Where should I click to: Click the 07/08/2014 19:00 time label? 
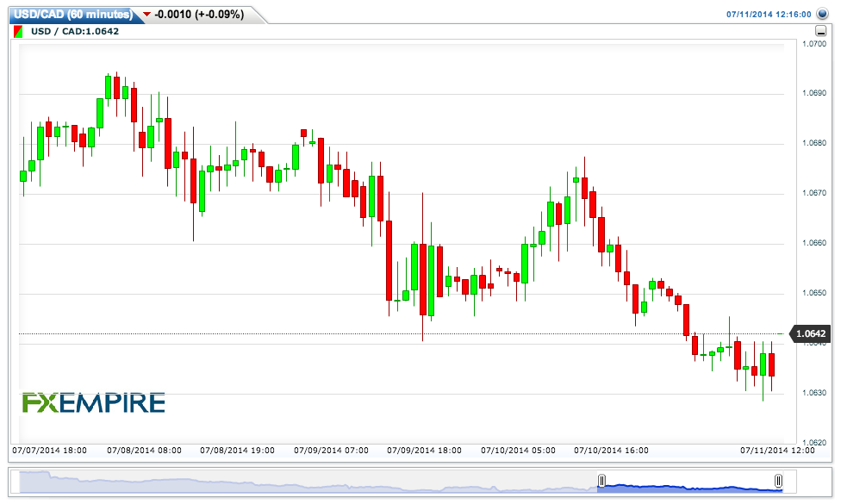coord(238,451)
